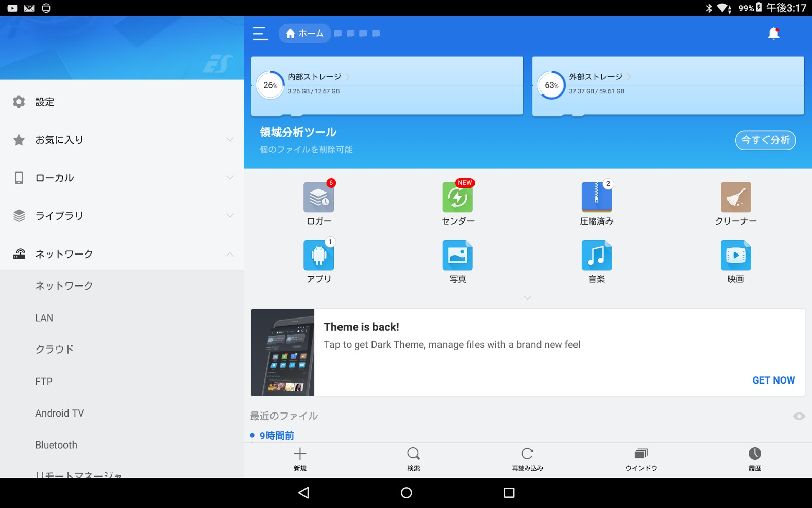Expand the ライブラリ section
Screen dimensions: 812x508
tap(230, 216)
